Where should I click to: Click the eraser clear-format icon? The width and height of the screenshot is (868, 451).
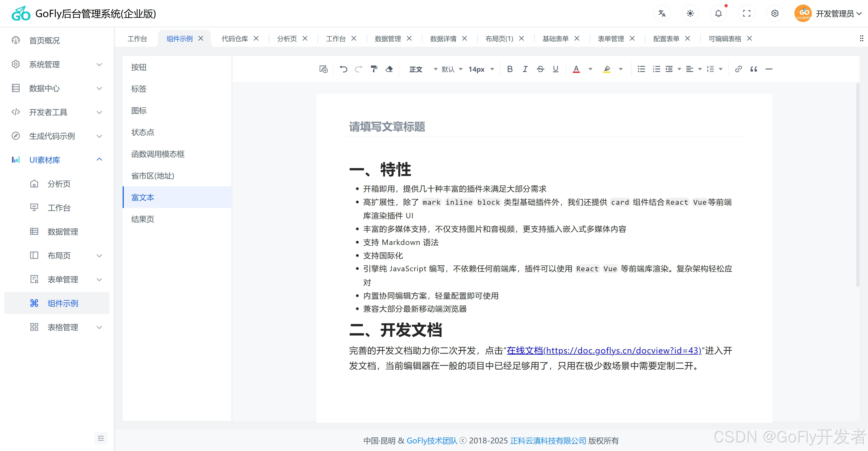[x=389, y=69]
